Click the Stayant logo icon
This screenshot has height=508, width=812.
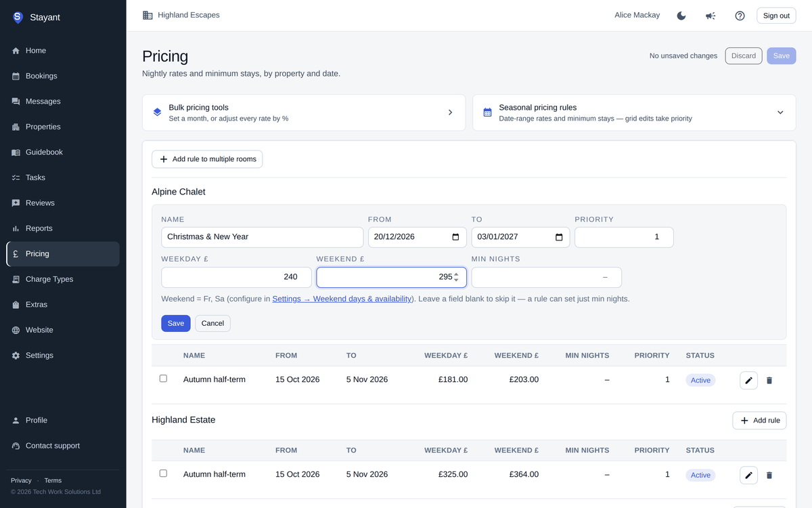point(18,18)
